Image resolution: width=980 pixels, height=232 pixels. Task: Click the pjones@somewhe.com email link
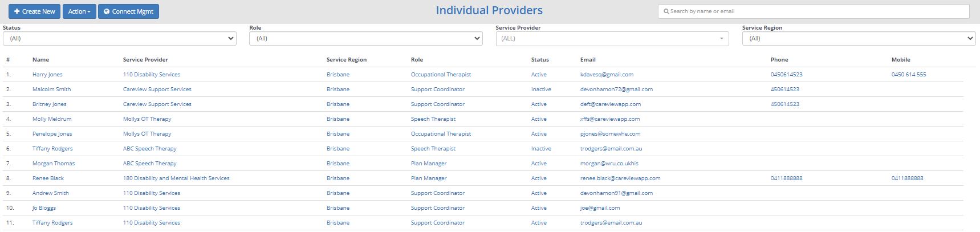click(x=610, y=134)
